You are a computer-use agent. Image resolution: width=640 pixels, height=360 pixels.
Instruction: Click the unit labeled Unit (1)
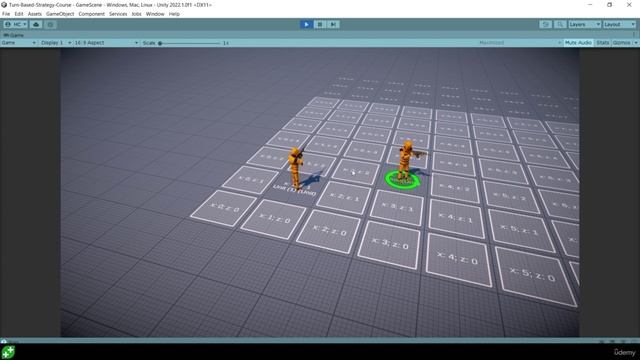point(296,168)
